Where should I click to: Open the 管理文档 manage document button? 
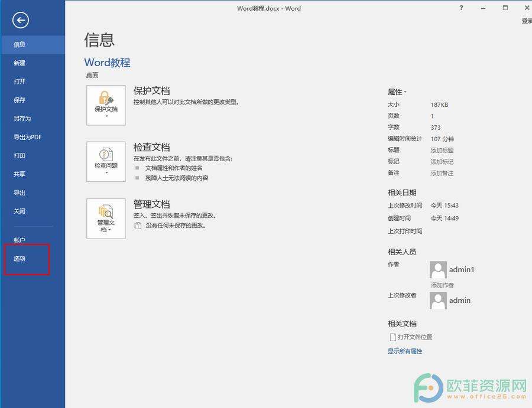106,218
